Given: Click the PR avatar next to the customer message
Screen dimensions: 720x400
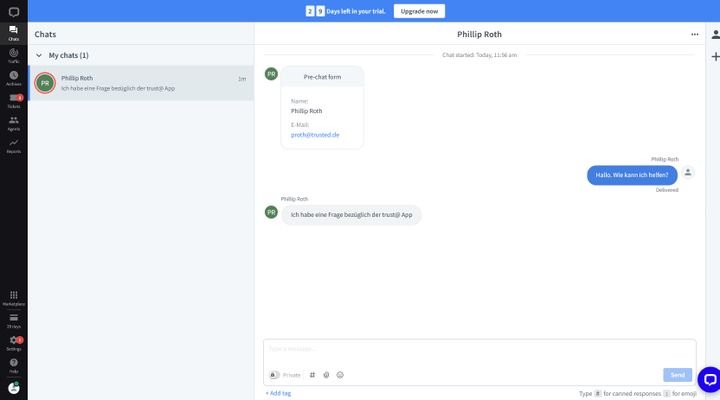Looking at the screenshot, I should click(271, 212).
